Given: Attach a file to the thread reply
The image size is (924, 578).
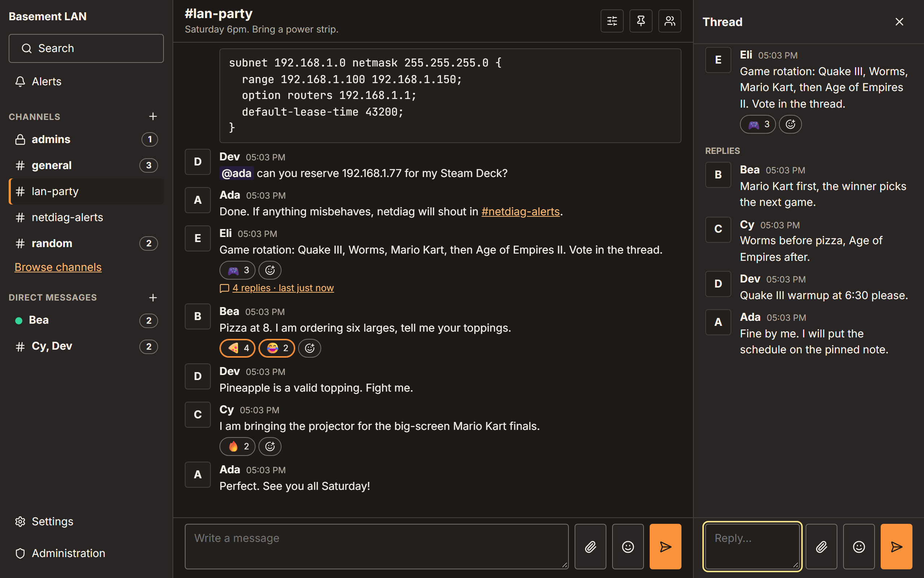Looking at the screenshot, I should [x=821, y=547].
